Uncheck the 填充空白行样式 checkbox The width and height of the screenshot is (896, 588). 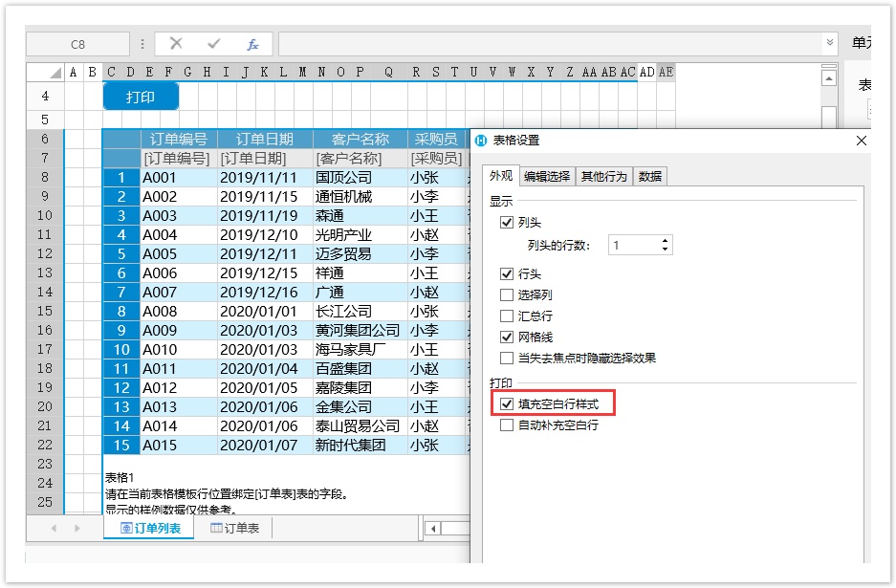tap(507, 404)
